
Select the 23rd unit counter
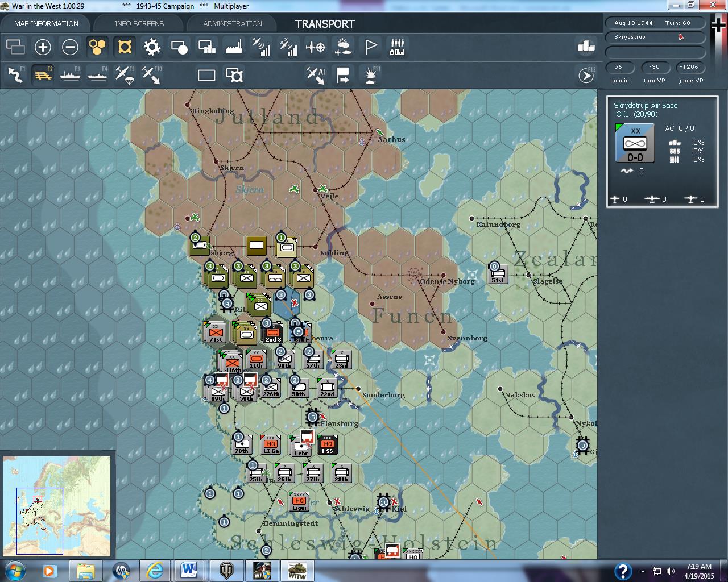pyautogui.click(x=341, y=359)
